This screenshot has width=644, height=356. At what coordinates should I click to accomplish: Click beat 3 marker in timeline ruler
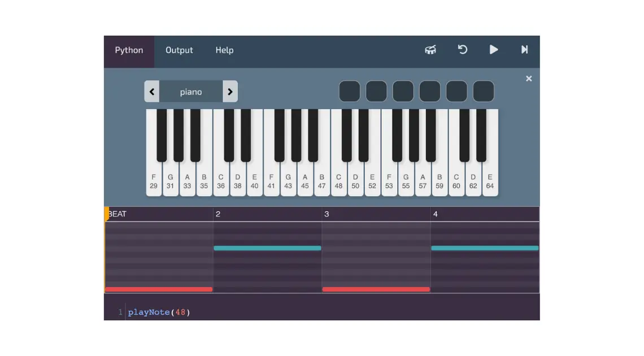point(327,214)
